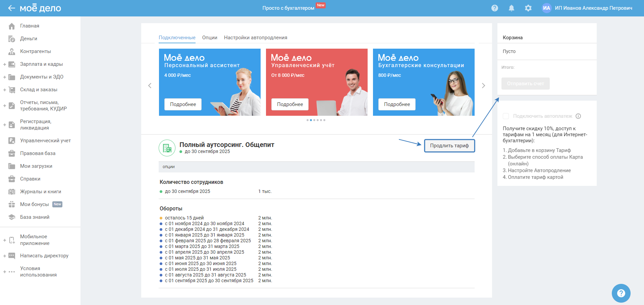644x305 pixels.
Task: Expand Регистрация, ликвидация section
Action: pos(5,125)
